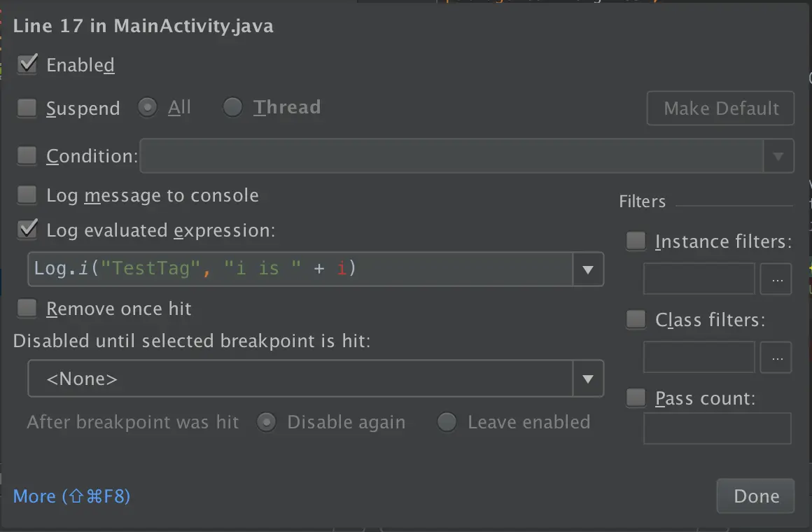The image size is (812, 532).
Task: Click inside the Log.i expression field
Action: (301, 269)
